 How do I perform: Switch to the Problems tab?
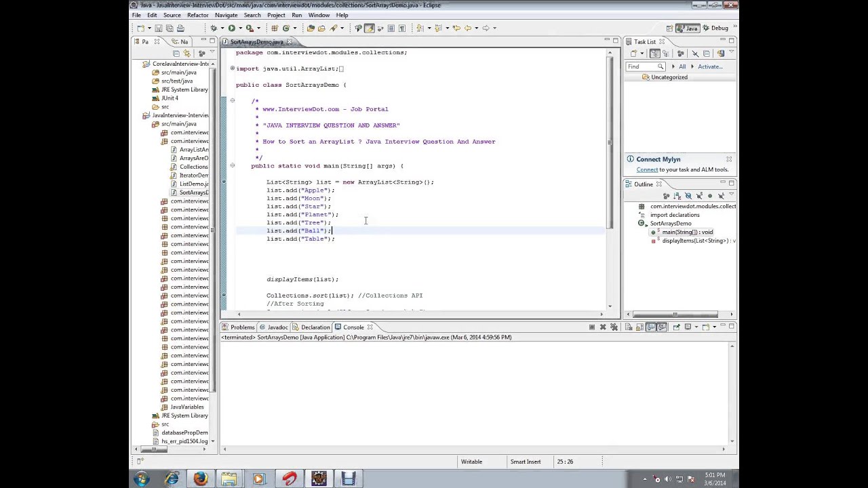click(238, 327)
